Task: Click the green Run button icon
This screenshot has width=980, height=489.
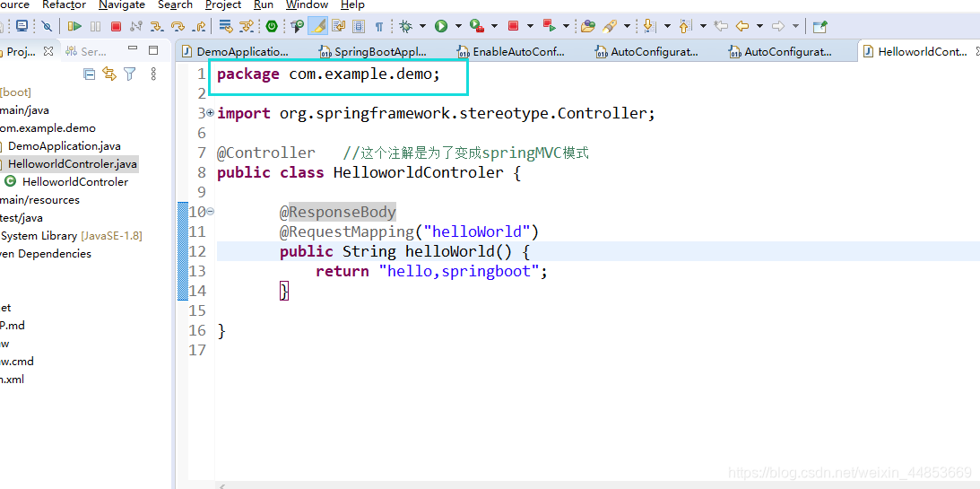Action: (441, 26)
